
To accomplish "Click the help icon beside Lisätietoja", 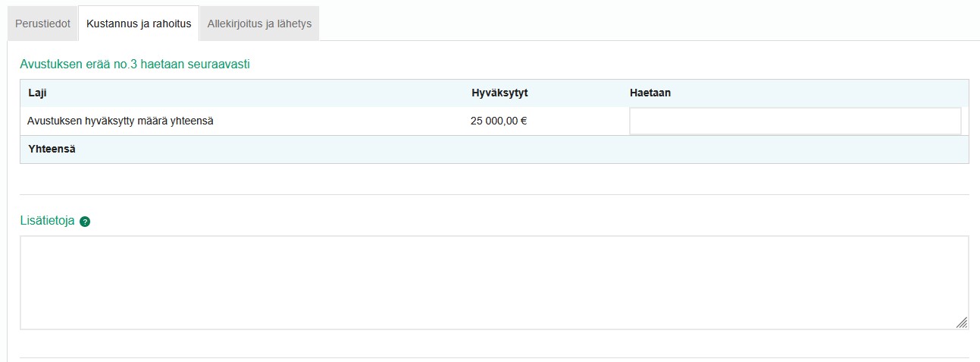I will pyautogui.click(x=85, y=222).
